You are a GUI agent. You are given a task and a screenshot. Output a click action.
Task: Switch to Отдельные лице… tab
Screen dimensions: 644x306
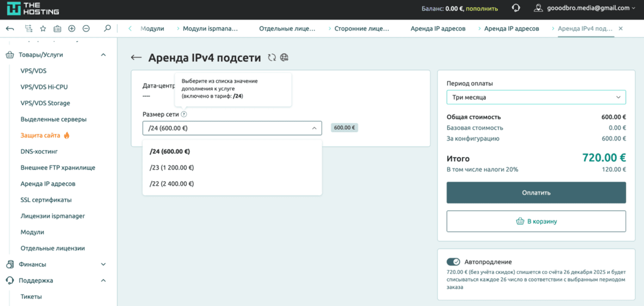pyautogui.click(x=287, y=29)
